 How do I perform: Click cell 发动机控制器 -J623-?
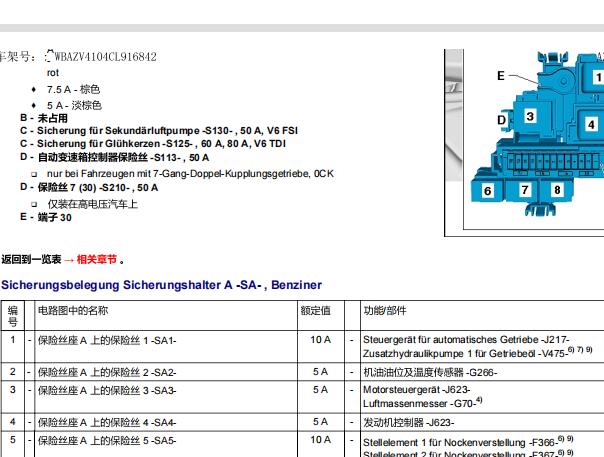click(409, 422)
